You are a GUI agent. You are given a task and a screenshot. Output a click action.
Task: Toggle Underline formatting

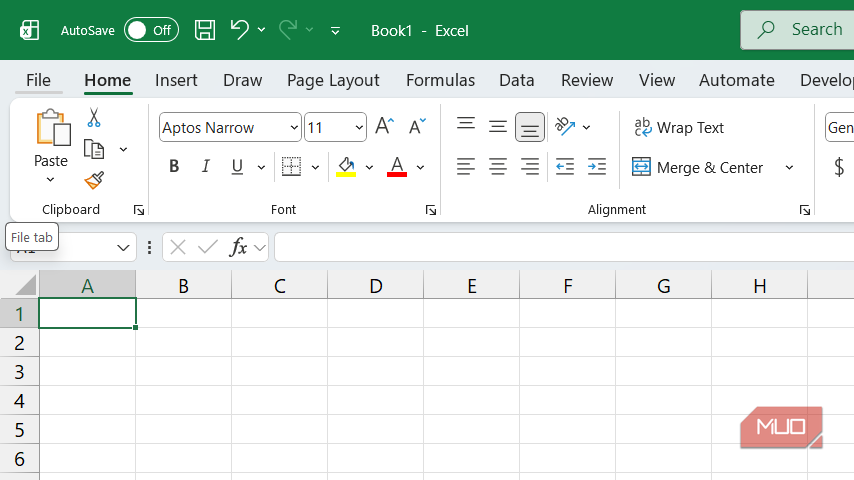tap(237, 166)
